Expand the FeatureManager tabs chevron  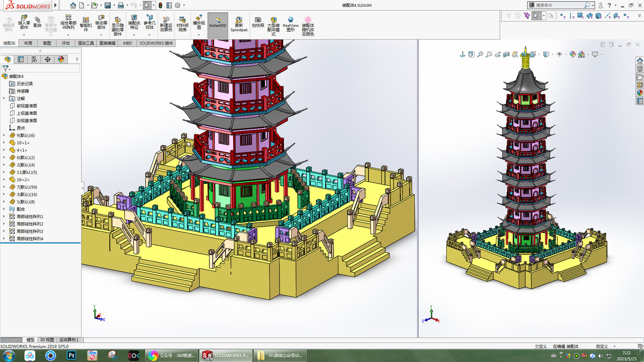(77, 59)
